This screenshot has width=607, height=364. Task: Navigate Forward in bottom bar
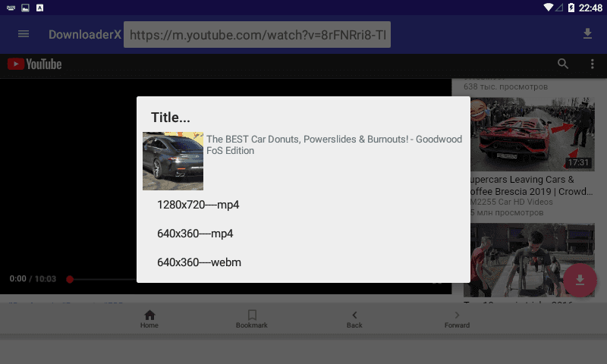pos(457,319)
